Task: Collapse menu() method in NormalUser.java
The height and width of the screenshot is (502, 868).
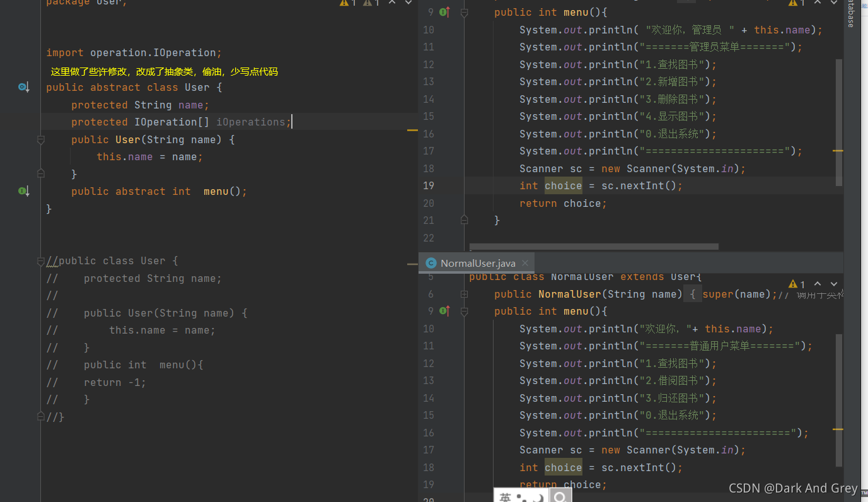Action: 465,311
